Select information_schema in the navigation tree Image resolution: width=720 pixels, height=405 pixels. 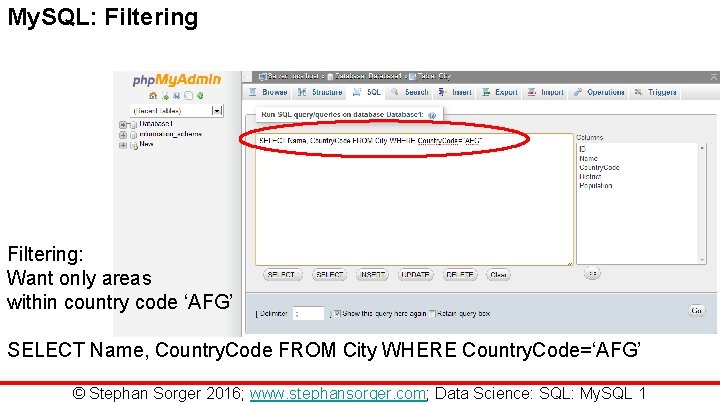point(170,134)
